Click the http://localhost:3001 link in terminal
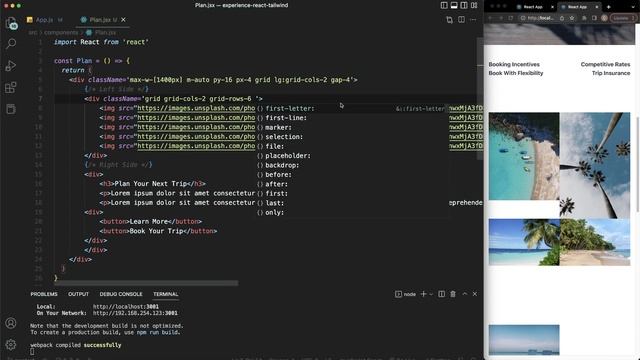Viewport: 640px width, 360px height. pyautogui.click(x=126, y=307)
